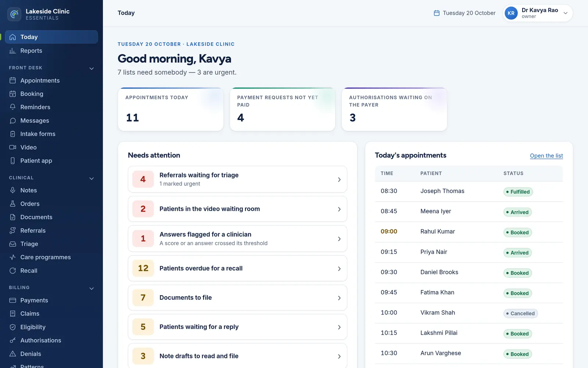Click the Lakeside Clinic logo icon
588x368 pixels.
[x=14, y=14]
